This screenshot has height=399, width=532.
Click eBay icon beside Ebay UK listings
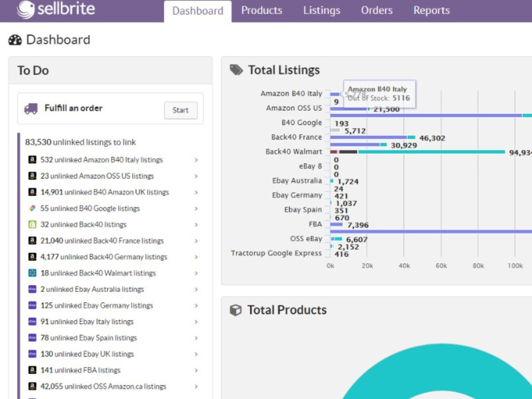point(32,354)
